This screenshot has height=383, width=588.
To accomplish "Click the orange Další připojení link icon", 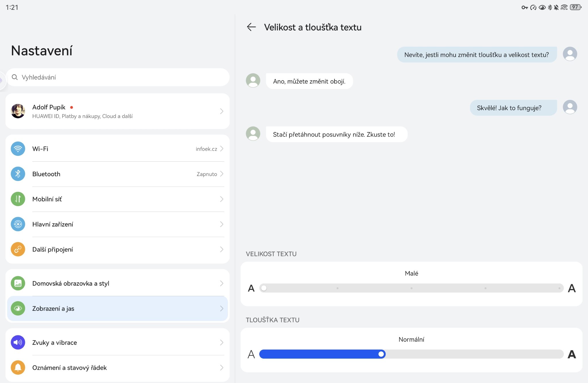I will click(x=18, y=249).
